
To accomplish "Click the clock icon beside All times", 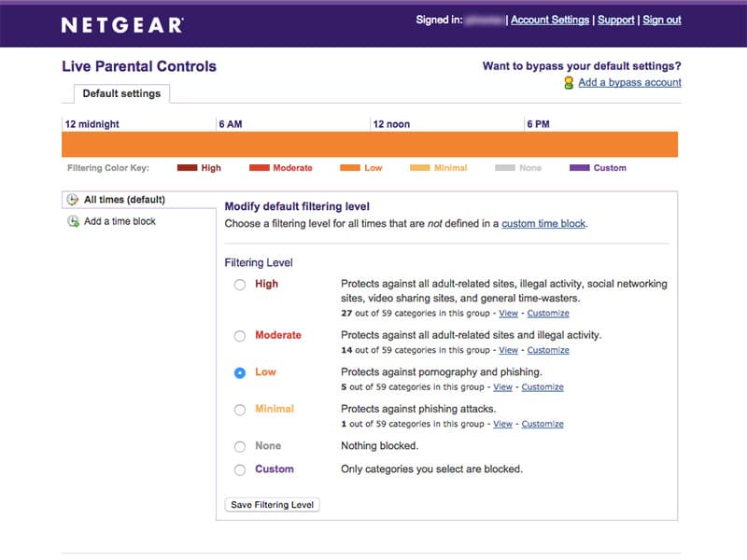I will click(73, 200).
